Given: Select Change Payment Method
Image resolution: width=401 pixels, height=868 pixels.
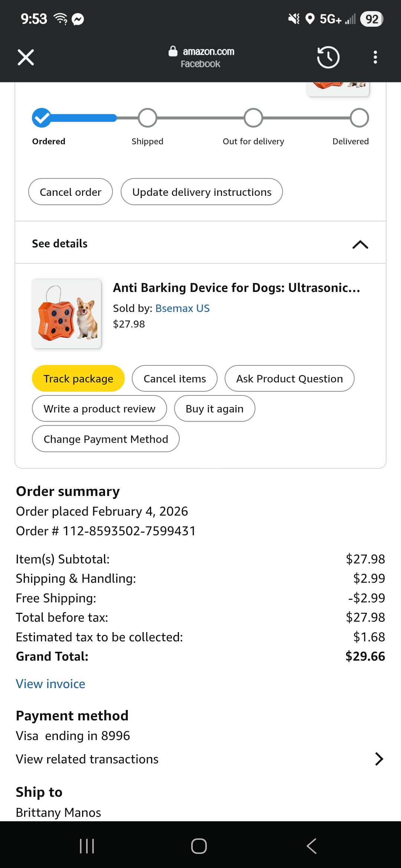Looking at the screenshot, I should (x=106, y=439).
